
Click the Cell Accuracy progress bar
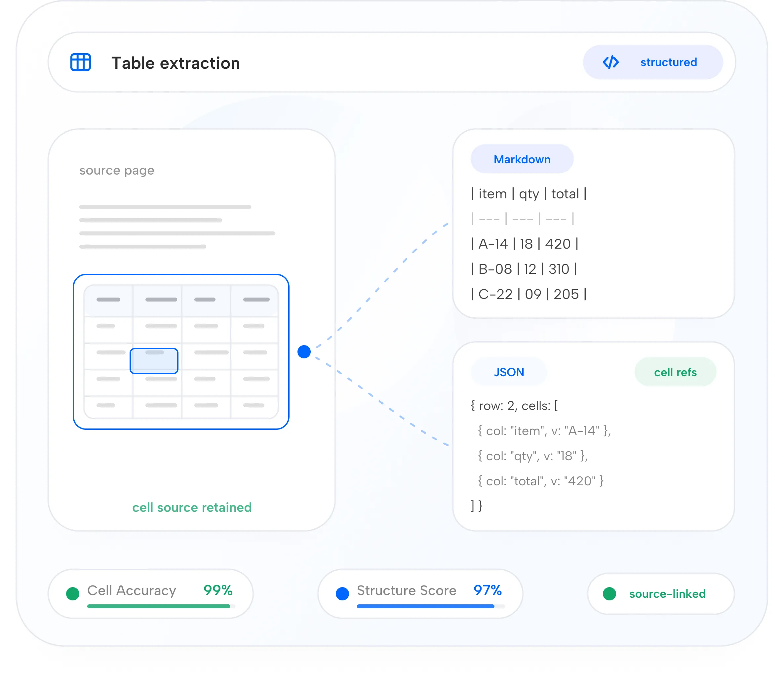click(161, 606)
